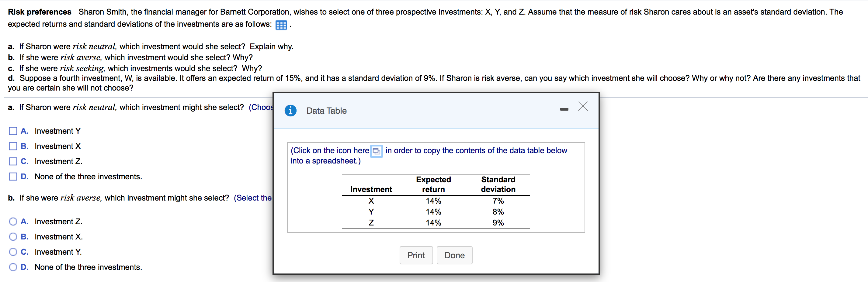Select Investment Z radio for risk averse
Image resolution: width=868 pixels, height=282 pixels.
coord(13,222)
